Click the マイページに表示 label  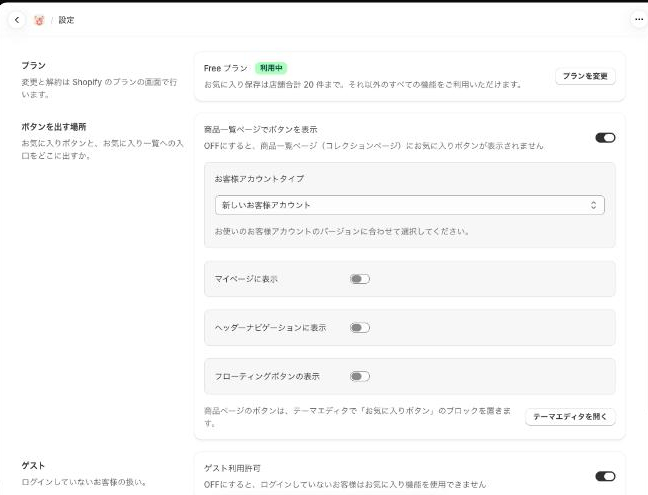pyautogui.click(x=246, y=279)
